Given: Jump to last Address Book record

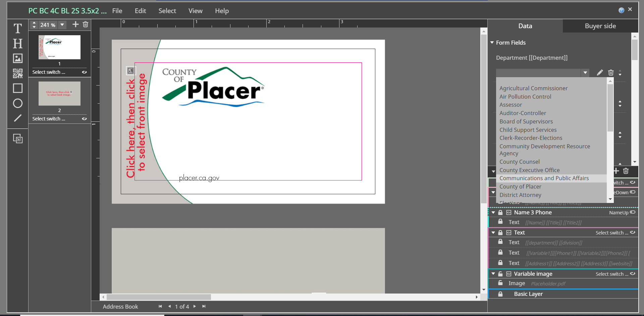Looking at the screenshot, I should click(x=204, y=306).
